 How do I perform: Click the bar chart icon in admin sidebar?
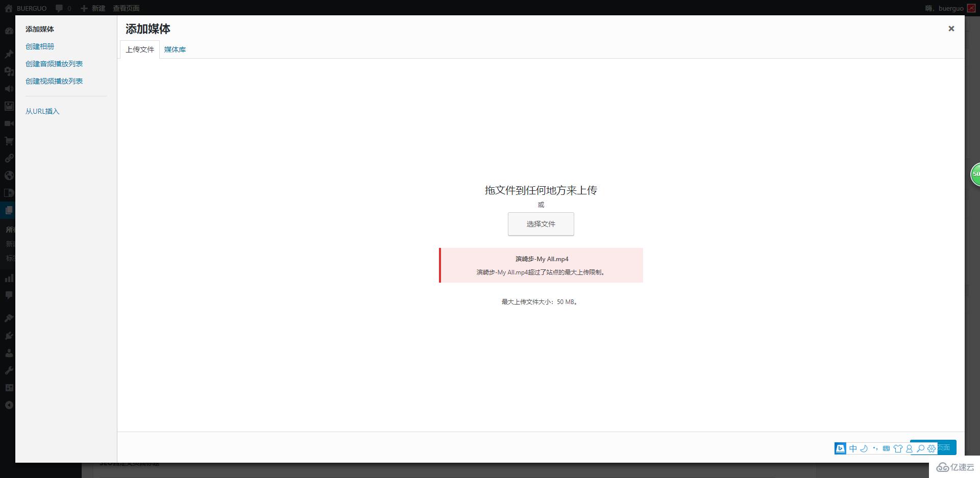point(9,278)
